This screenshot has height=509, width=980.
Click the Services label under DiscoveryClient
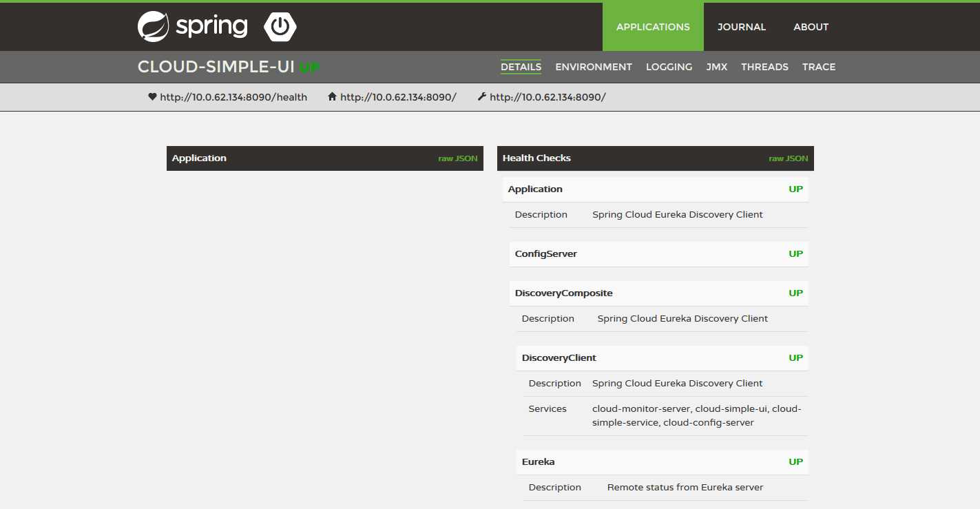click(x=548, y=409)
